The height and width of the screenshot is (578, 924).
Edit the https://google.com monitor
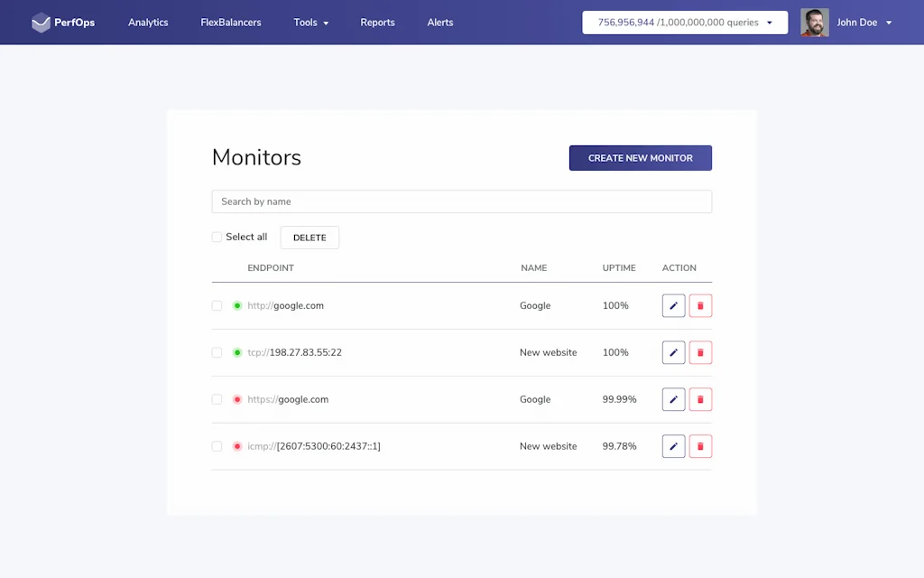(673, 399)
